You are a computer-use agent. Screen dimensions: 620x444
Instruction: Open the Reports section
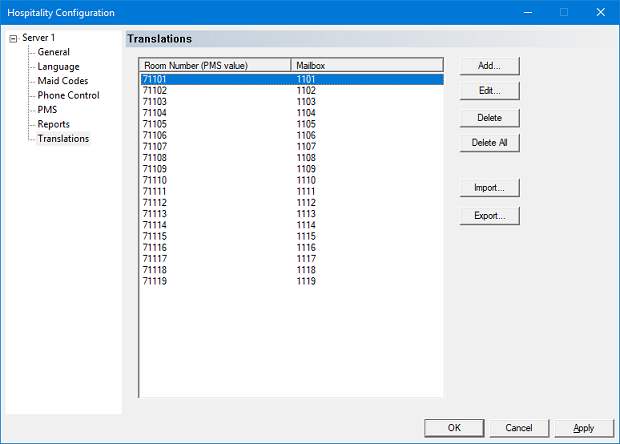pos(53,124)
